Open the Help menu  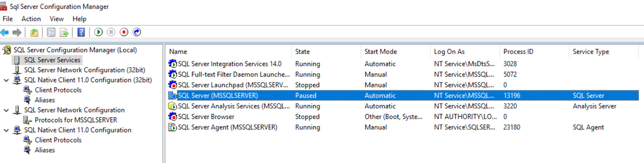click(x=79, y=19)
